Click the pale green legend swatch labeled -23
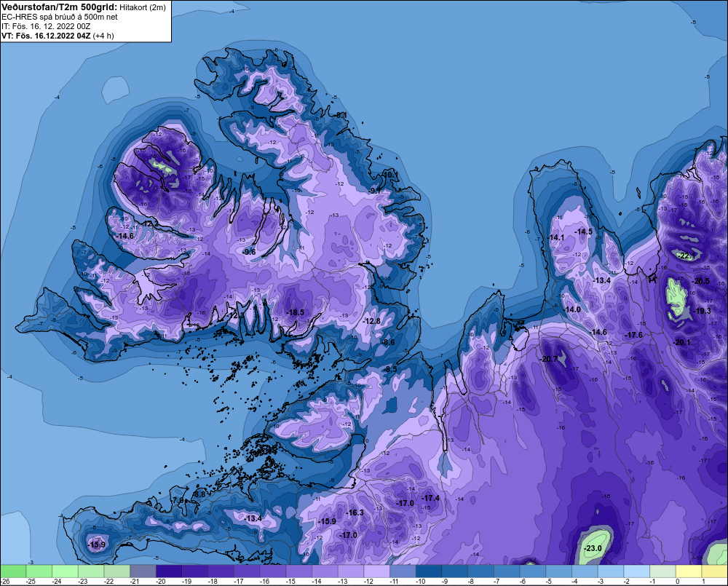 (91, 571)
